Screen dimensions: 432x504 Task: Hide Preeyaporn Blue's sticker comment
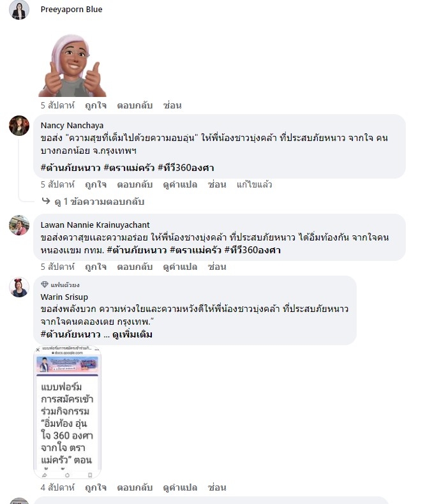point(172,105)
